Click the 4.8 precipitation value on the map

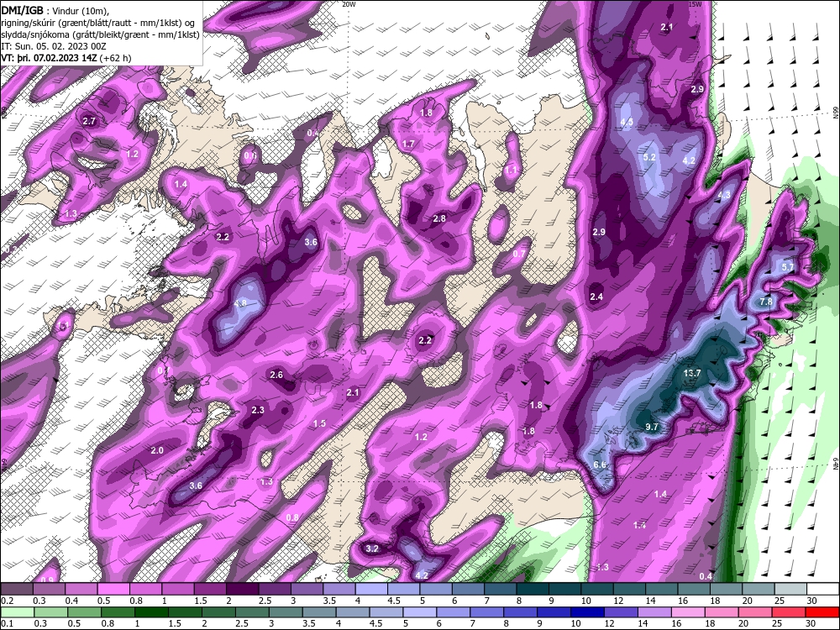[240, 302]
